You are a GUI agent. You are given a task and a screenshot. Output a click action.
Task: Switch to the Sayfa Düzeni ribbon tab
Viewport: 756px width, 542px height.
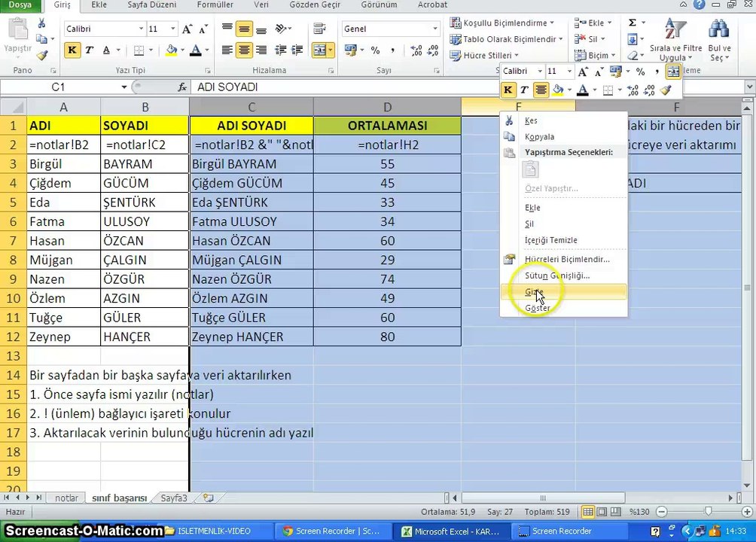pyautogui.click(x=152, y=5)
